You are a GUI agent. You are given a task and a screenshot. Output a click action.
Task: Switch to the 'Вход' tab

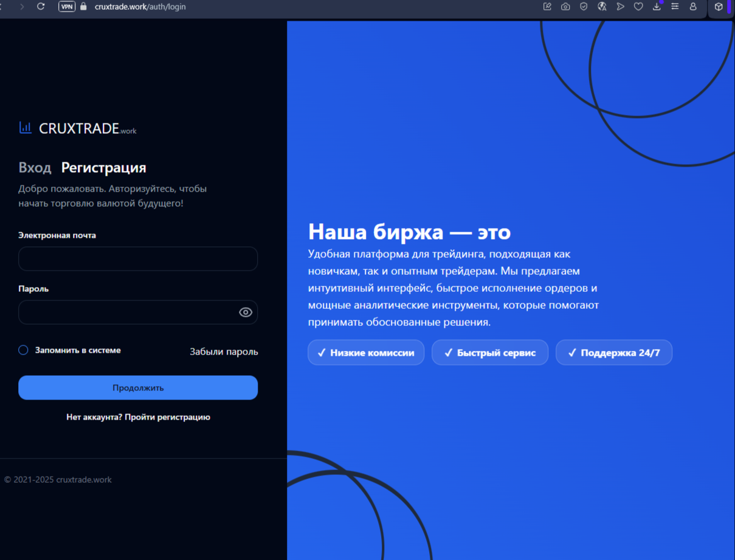(x=35, y=168)
